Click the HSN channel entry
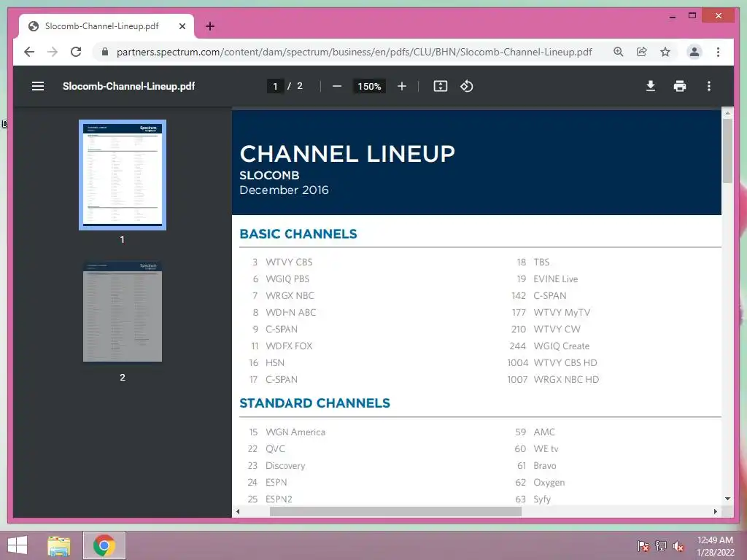 tap(267, 363)
